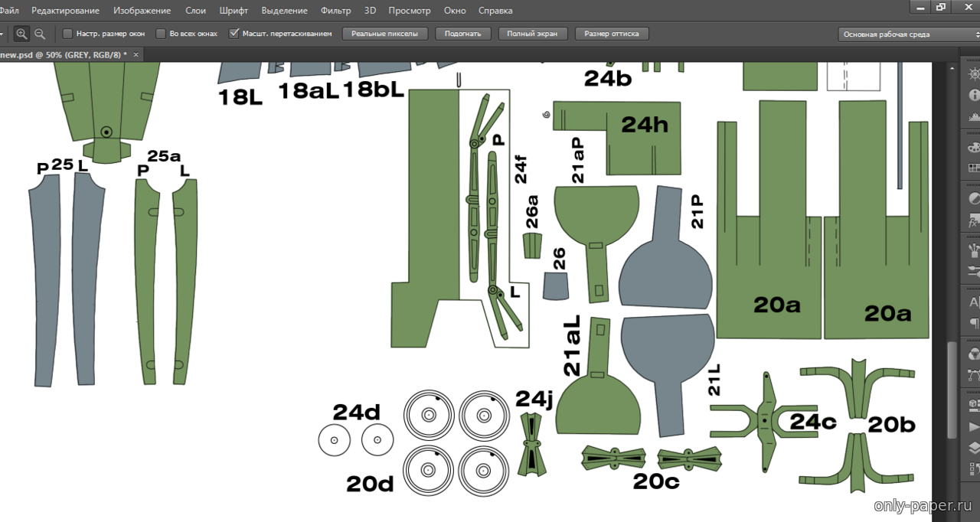The image size is (980, 522).
Task: Select the Zoom Out magnifier icon
Action: [x=40, y=34]
